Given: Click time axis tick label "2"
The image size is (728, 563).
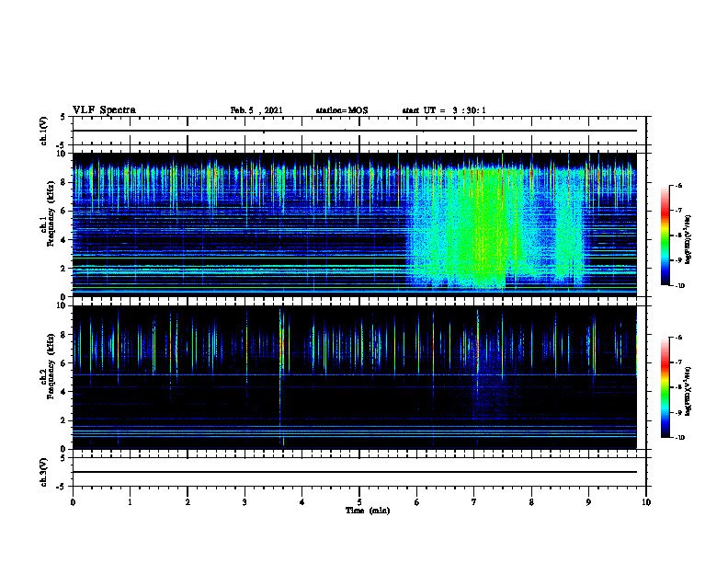Looking at the screenshot, I should point(188,502).
